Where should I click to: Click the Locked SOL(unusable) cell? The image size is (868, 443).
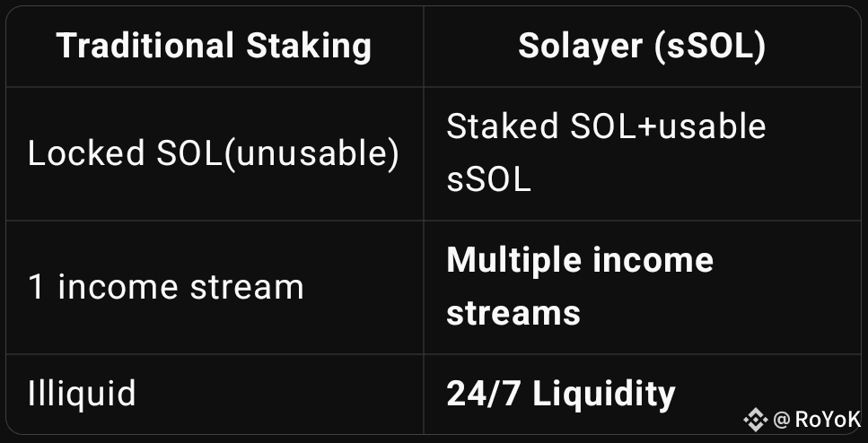click(x=215, y=153)
